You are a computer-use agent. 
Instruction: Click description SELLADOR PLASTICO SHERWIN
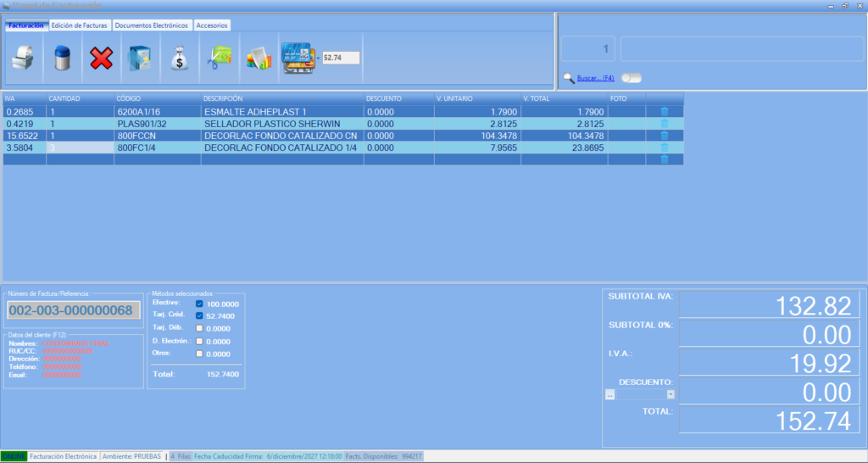tap(282, 124)
